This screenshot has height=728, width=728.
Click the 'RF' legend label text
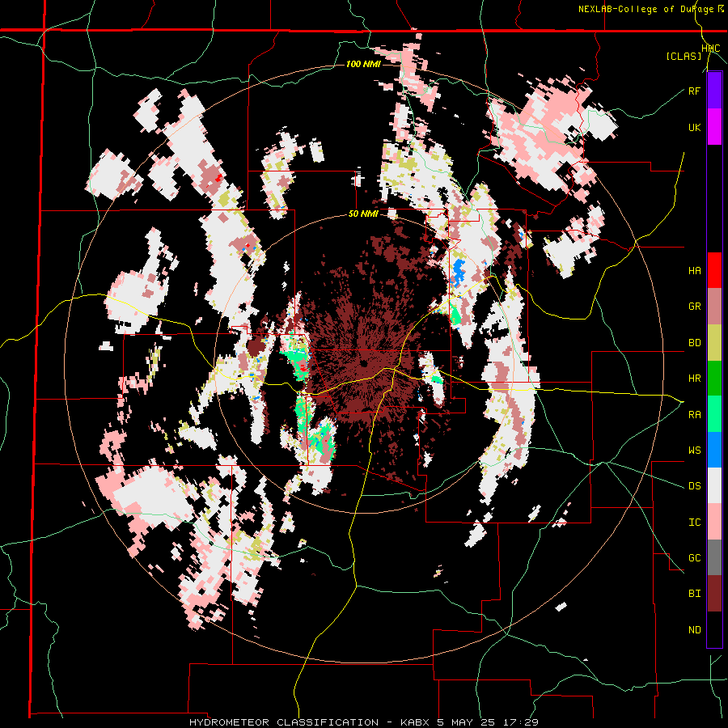[x=694, y=91]
